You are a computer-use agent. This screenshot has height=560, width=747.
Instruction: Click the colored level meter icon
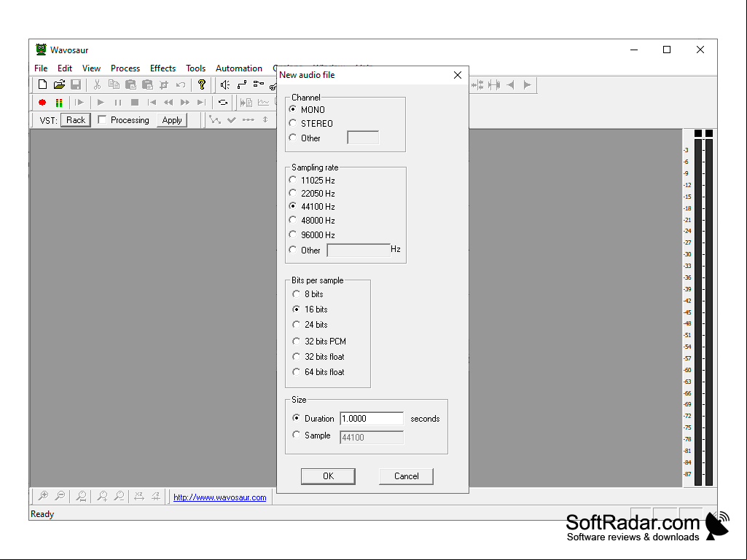coord(59,103)
